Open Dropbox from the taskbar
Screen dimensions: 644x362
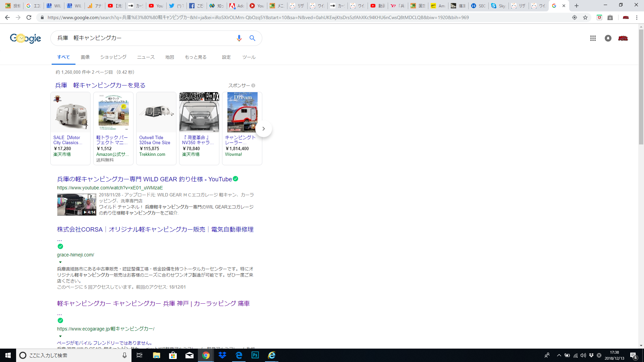point(222,355)
